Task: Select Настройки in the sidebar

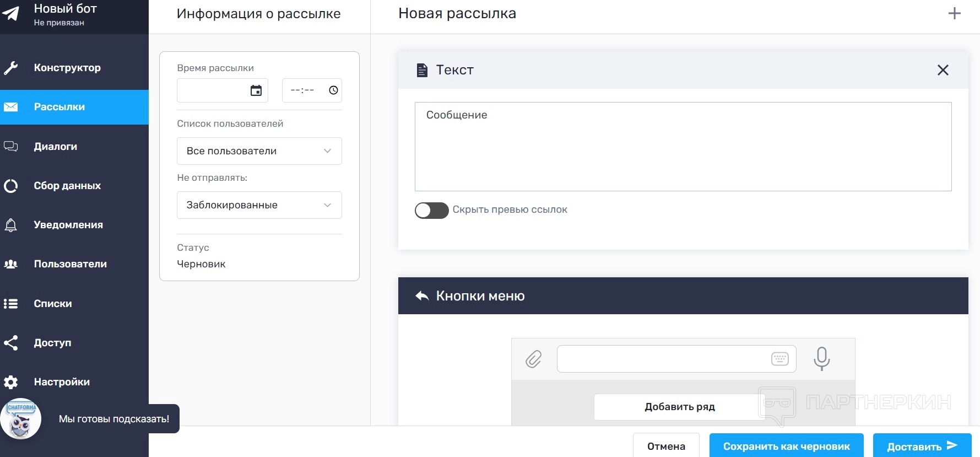Action: pyautogui.click(x=62, y=382)
